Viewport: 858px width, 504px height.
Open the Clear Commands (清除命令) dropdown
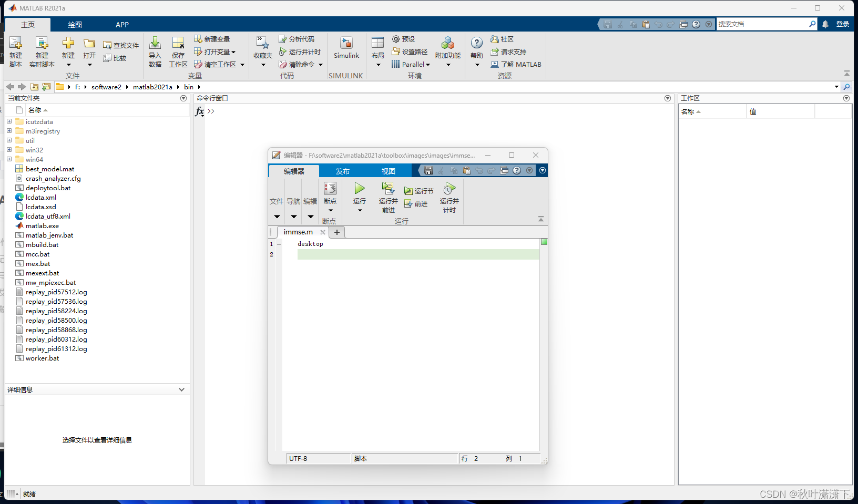tap(321, 65)
